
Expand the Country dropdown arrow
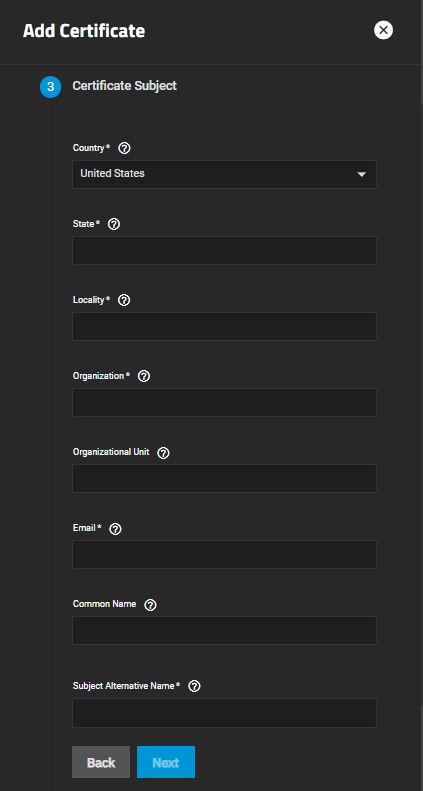(x=361, y=175)
